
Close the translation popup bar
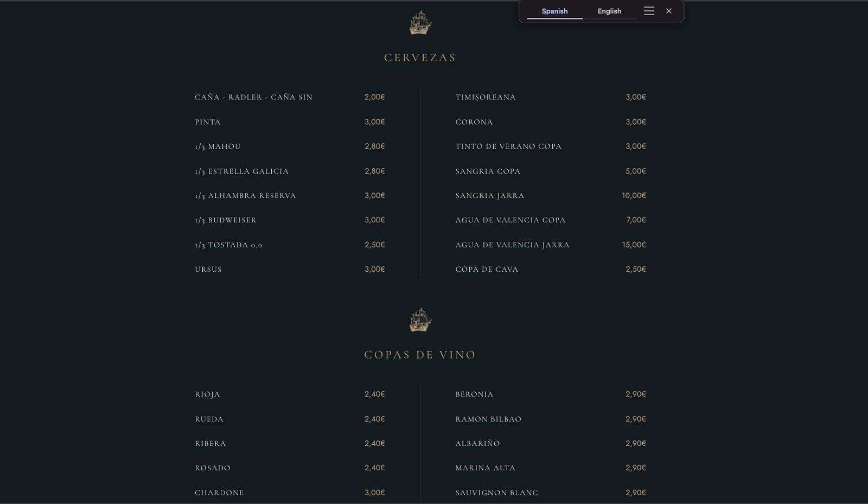coord(669,11)
